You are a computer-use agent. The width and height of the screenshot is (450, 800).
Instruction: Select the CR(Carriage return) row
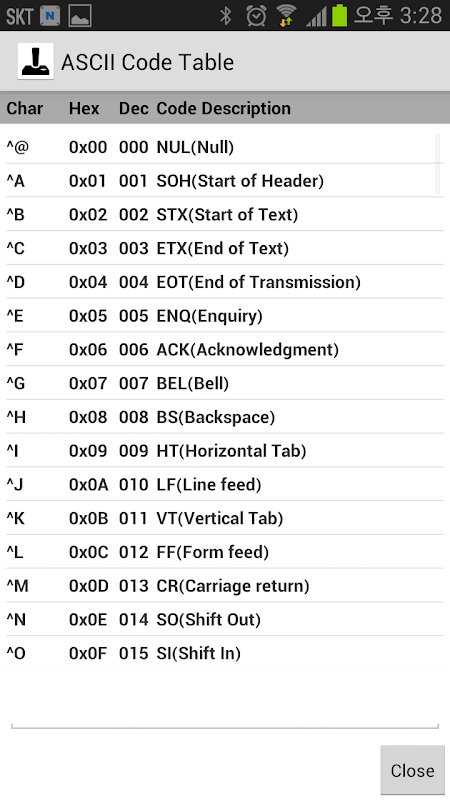tap(224, 585)
